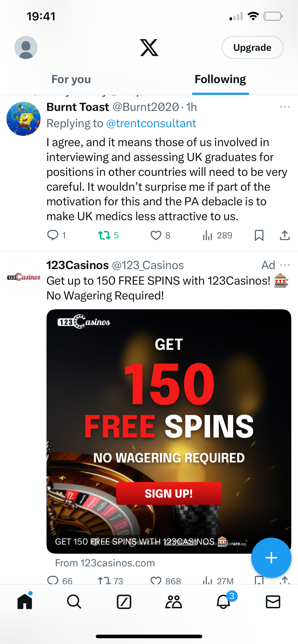Select the Following tab

[220, 79]
